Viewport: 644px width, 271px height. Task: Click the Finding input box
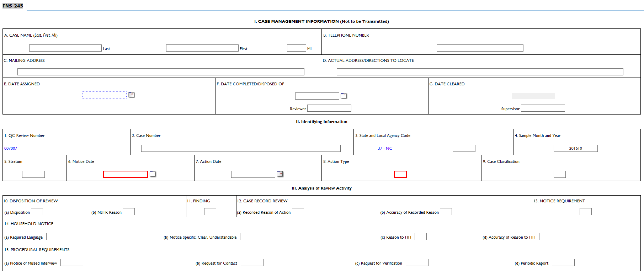(210, 212)
